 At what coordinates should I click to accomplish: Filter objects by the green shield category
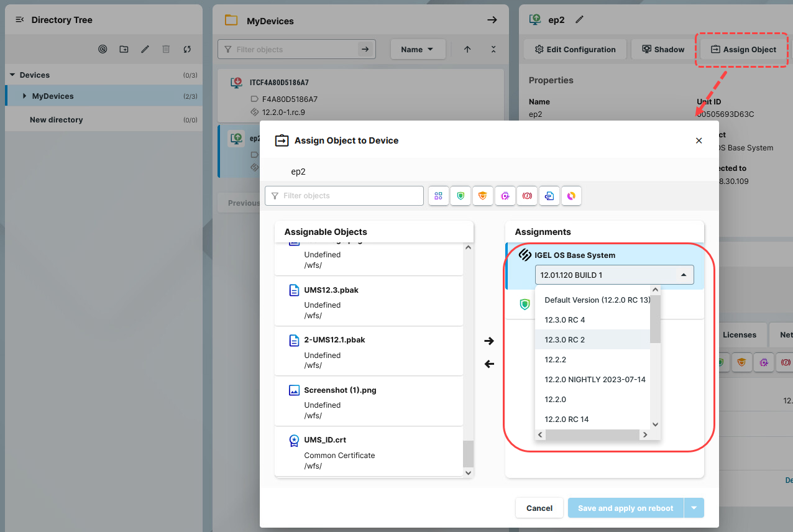pyautogui.click(x=461, y=195)
